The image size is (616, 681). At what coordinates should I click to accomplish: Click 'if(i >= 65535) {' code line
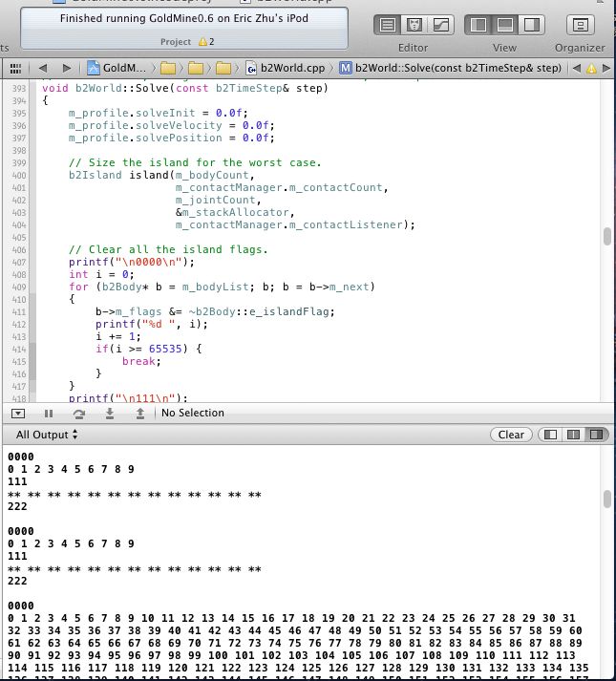point(149,350)
